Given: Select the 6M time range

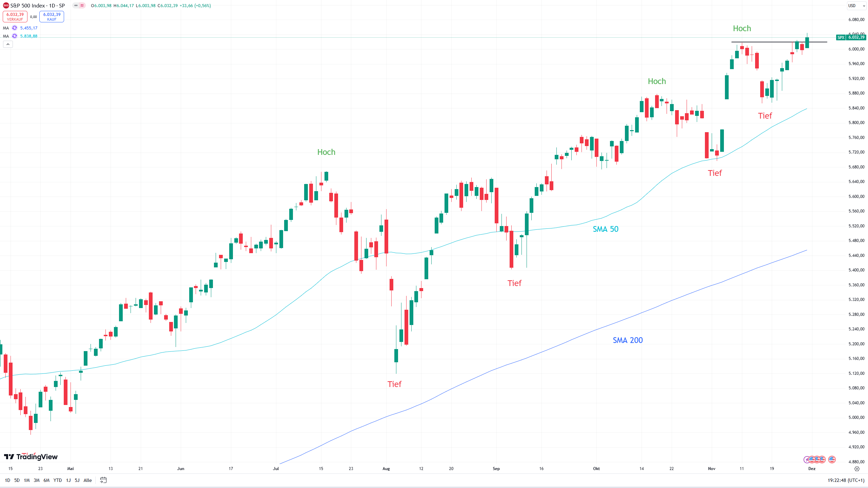Looking at the screenshot, I should pyautogui.click(x=46, y=480).
